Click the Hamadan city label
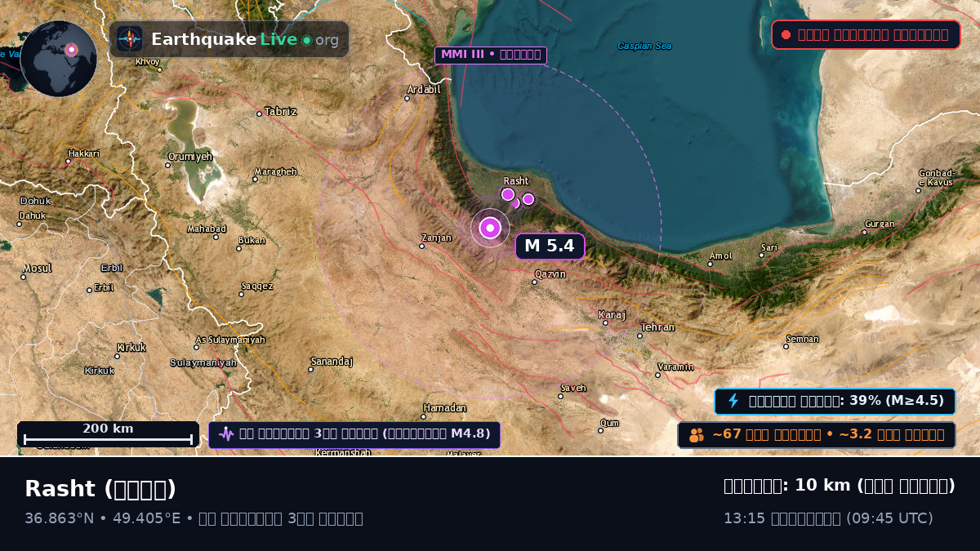The image size is (980, 551). pos(445,407)
